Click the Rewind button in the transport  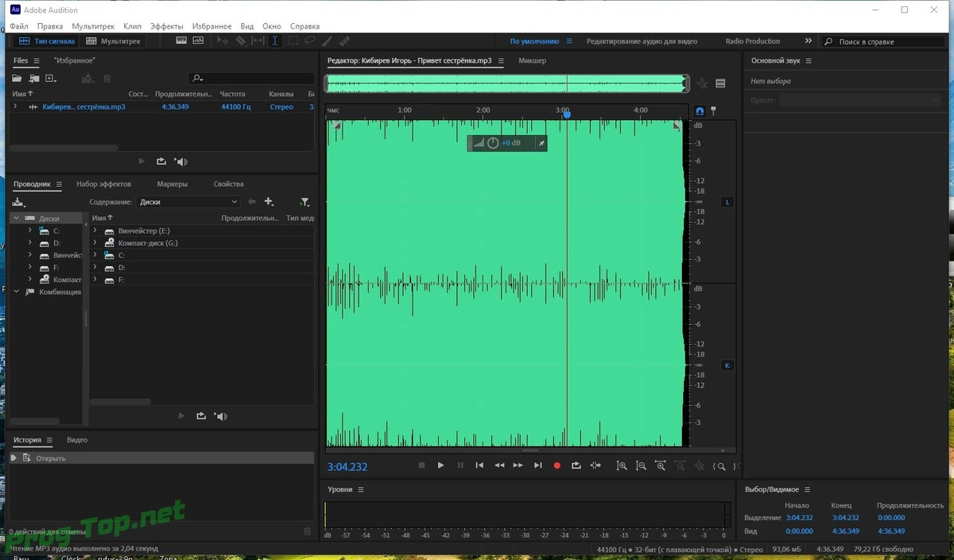(x=499, y=465)
